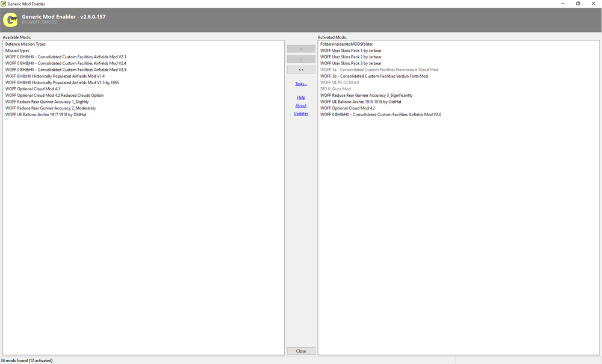This screenshot has height=364, width=602.
Task: Select 'WOFF UE PE OCM 4.0' entry
Action: point(340,82)
